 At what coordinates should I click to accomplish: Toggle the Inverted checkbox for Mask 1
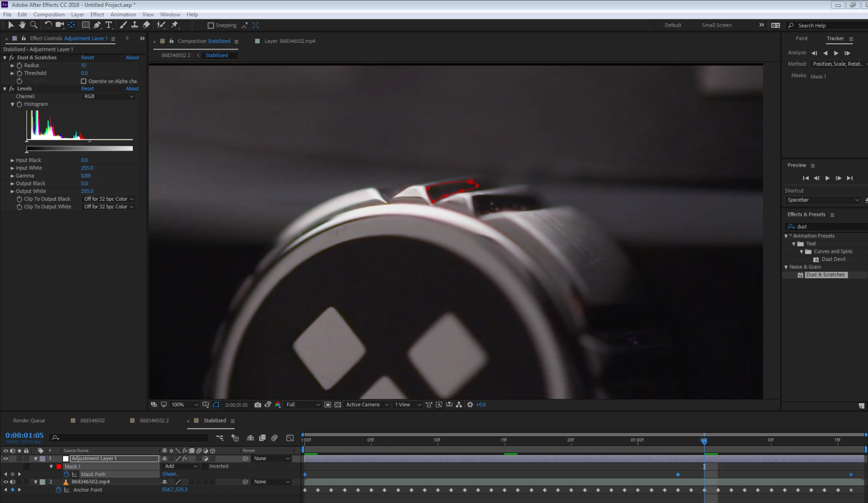coord(205,466)
